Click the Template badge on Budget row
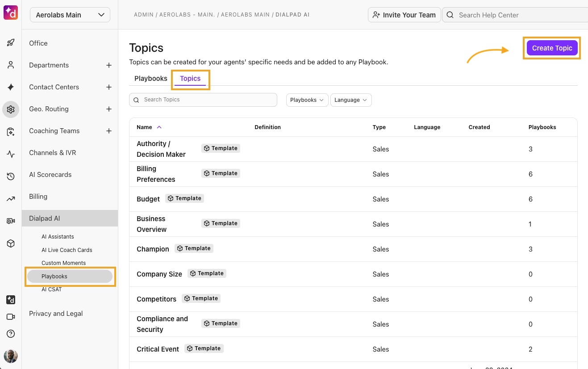Viewport: 588px width, 369px height. 184,198
